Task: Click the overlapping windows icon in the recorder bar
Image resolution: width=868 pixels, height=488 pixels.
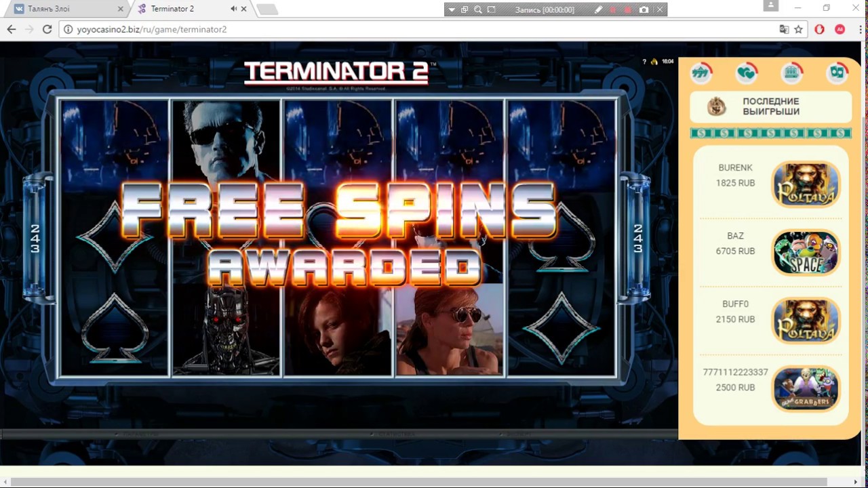Action: (x=465, y=9)
